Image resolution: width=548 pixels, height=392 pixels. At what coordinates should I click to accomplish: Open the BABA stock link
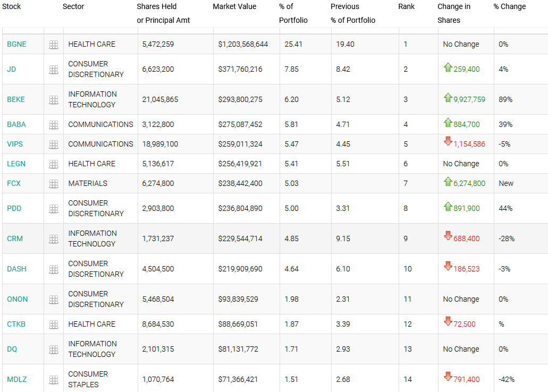pyautogui.click(x=16, y=124)
